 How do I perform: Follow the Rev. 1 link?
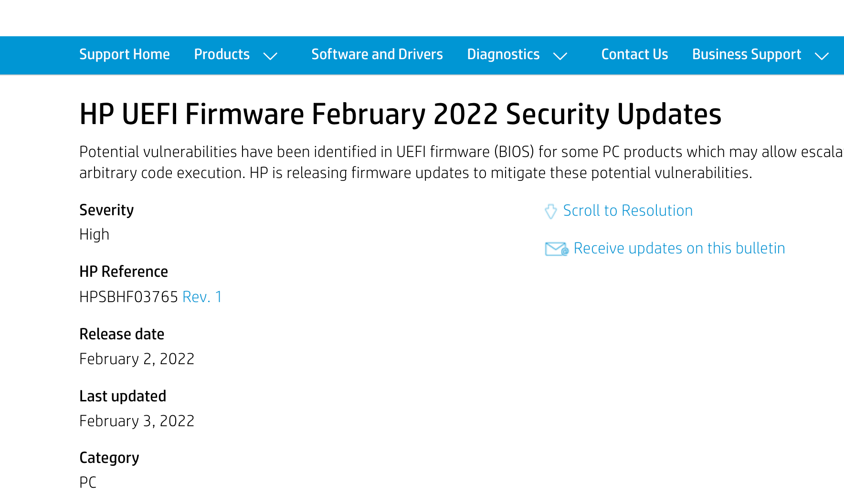202,297
